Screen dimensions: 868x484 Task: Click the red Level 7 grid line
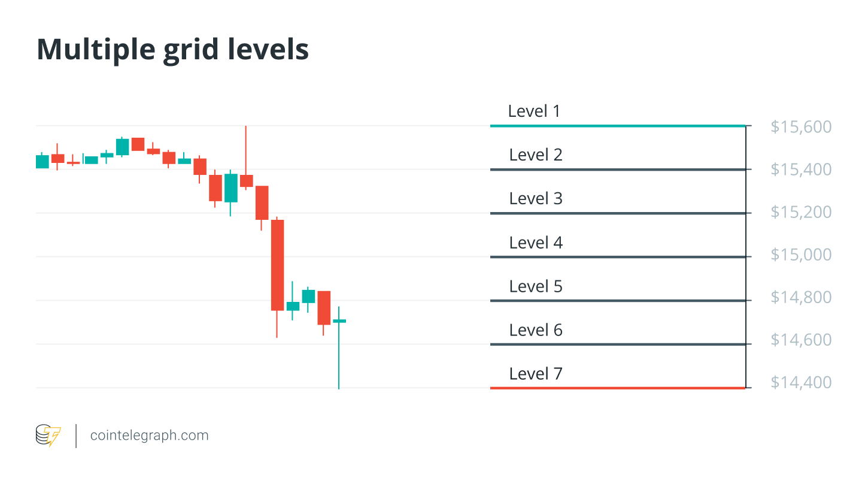point(617,388)
